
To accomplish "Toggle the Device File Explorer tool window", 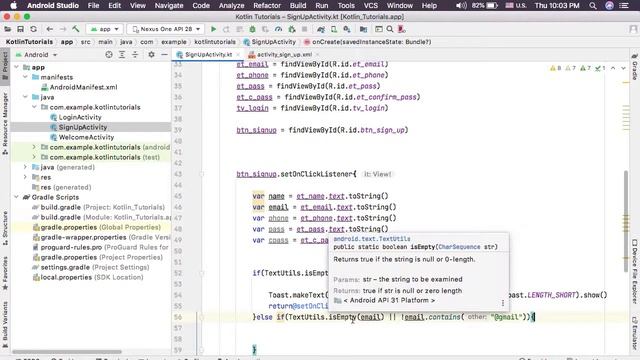I will (x=635, y=271).
